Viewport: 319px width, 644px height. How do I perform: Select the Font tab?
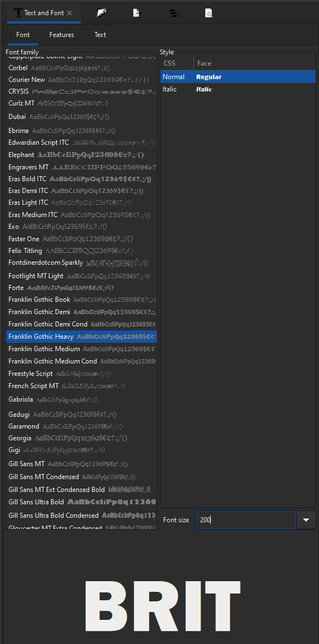[23, 35]
